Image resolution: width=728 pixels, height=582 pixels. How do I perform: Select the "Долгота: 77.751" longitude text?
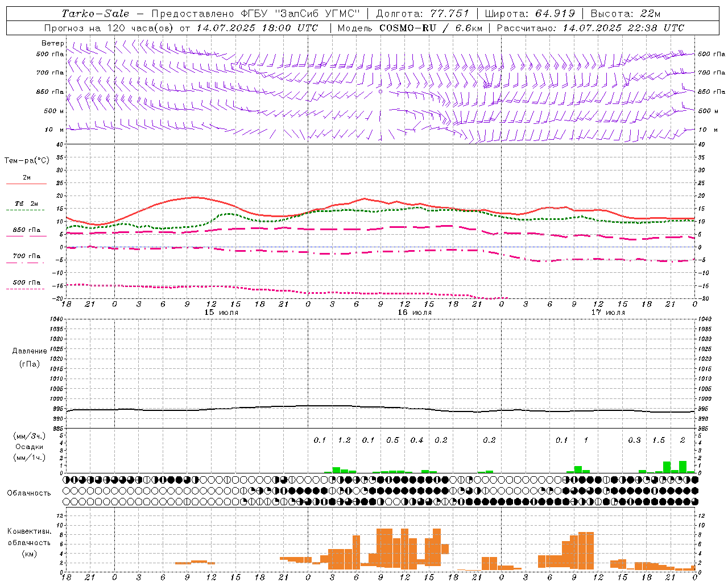click(423, 14)
